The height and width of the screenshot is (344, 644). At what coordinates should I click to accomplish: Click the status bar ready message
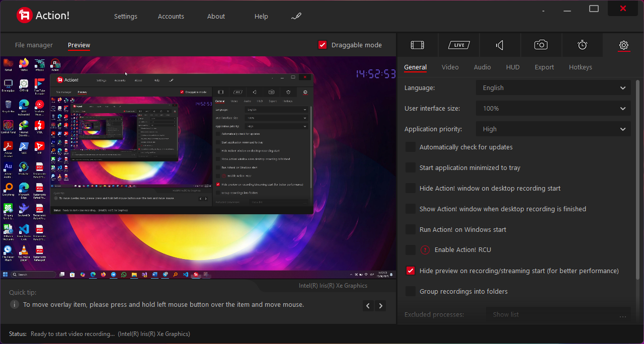click(x=111, y=334)
